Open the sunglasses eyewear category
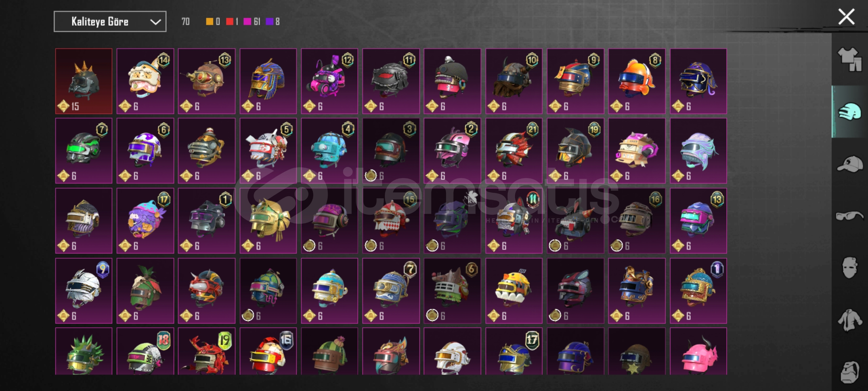868x391 pixels. [850, 216]
